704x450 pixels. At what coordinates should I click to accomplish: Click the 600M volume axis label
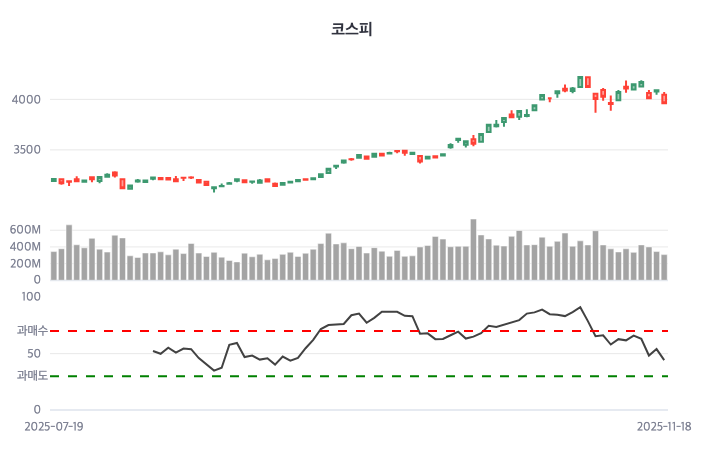point(25,230)
